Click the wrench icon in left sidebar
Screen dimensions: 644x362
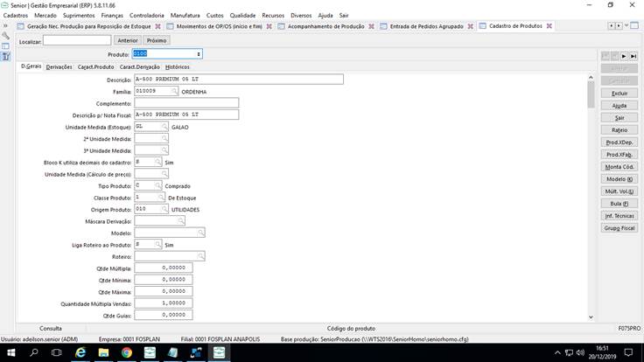tap(5, 36)
